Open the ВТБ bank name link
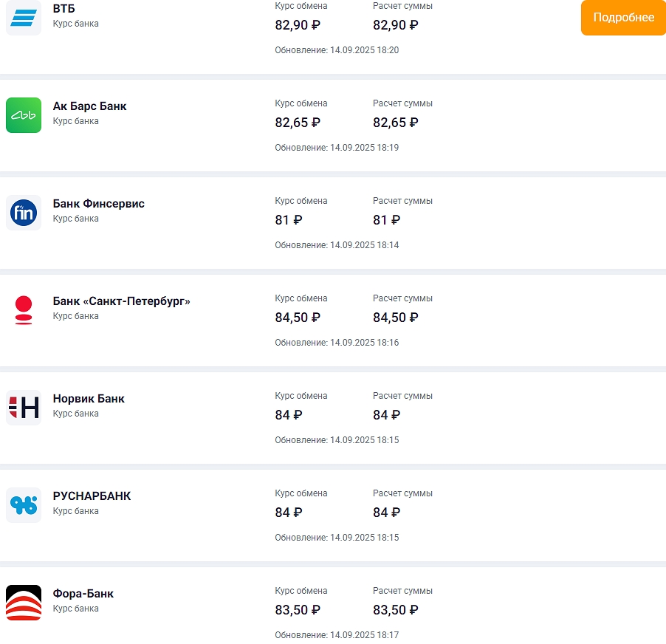The image size is (666, 644). pos(64,9)
